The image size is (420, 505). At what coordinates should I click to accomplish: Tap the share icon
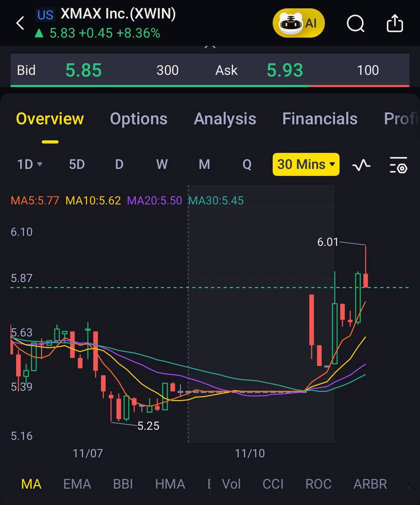tap(395, 23)
